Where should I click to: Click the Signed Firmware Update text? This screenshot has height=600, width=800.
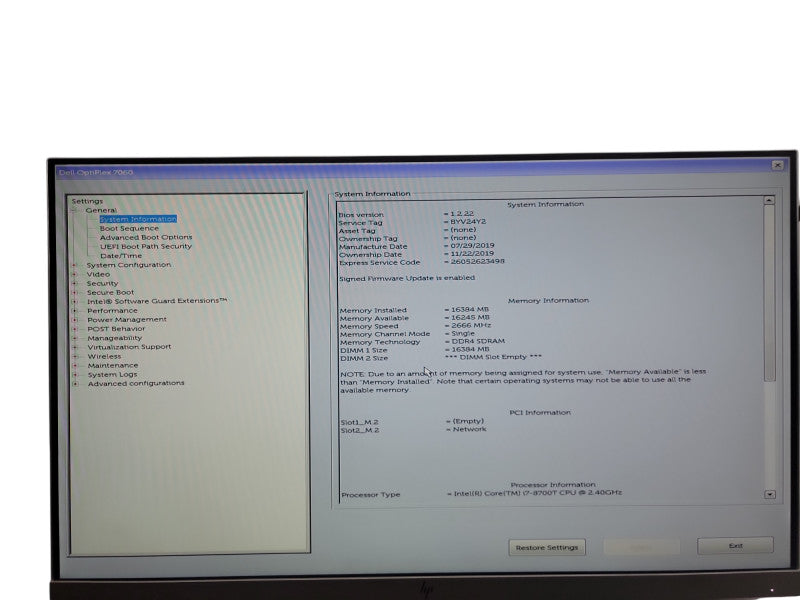click(407, 278)
